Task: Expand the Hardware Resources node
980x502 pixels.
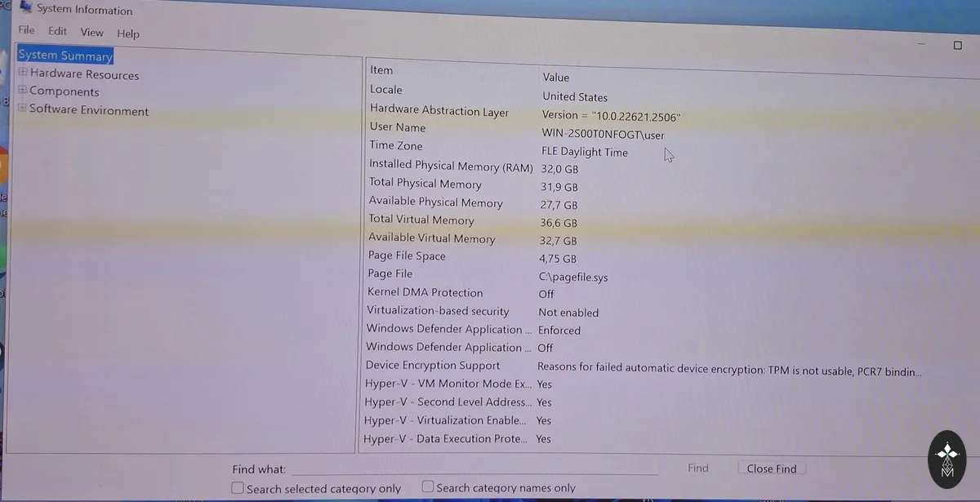Action: [23, 73]
